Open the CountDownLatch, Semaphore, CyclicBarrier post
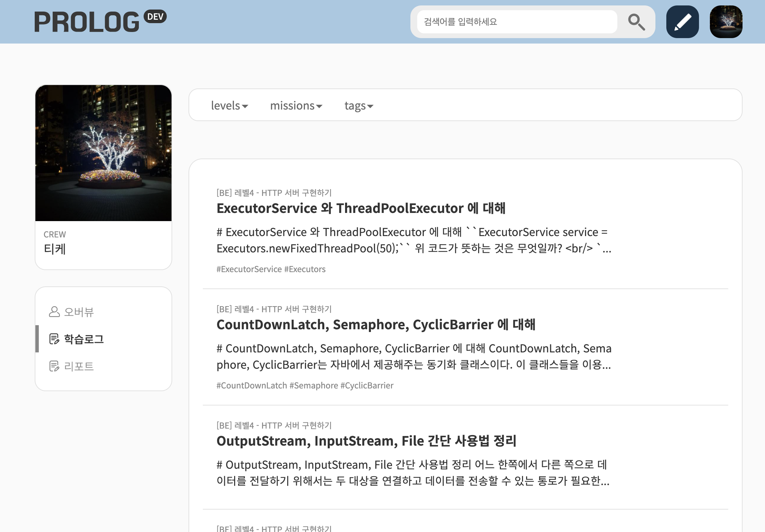The height and width of the screenshot is (532, 765). click(x=376, y=325)
